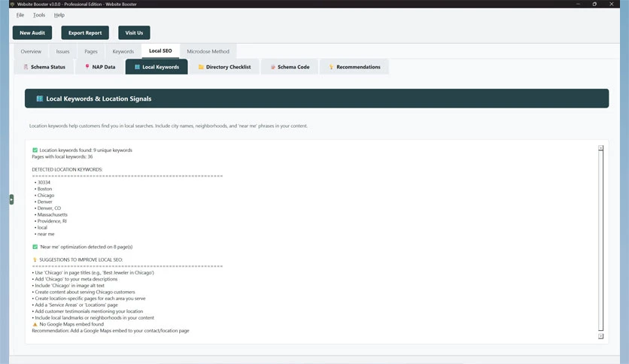Viewport: 629px width, 364px height.
Task: Click the Schema Status clipboard icon
Action: [26, 67]
